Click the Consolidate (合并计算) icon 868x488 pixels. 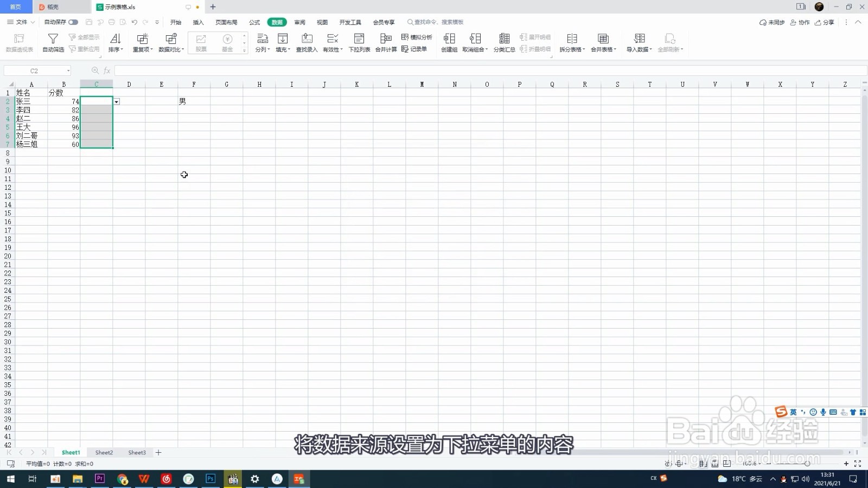(386, 38)
